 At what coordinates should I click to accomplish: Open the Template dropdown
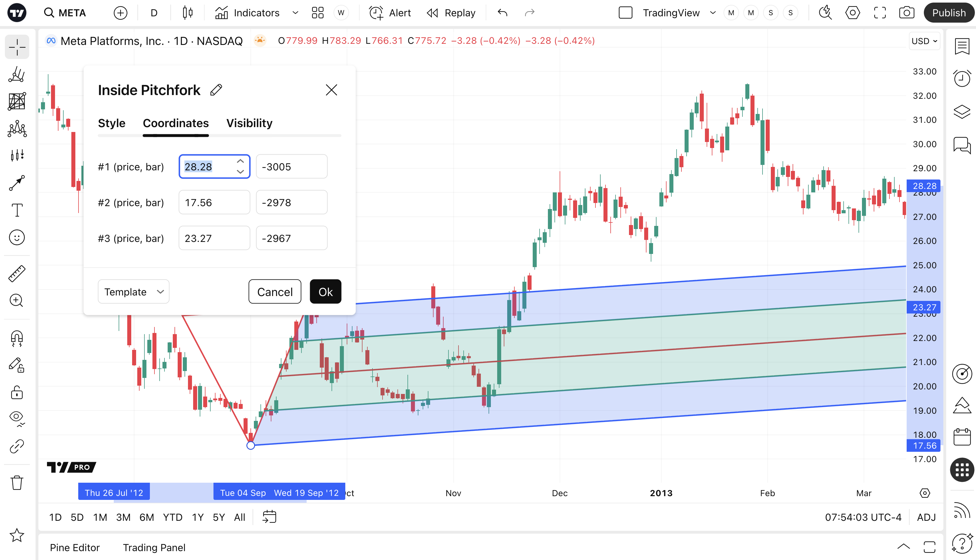[133, 292]
